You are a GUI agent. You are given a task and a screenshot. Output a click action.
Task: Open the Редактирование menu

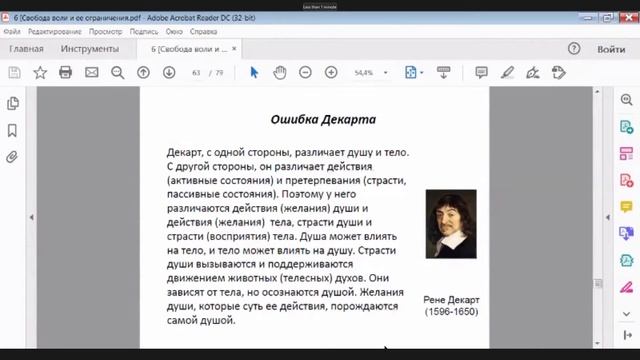pyautogui.click(x=55, y=31)
